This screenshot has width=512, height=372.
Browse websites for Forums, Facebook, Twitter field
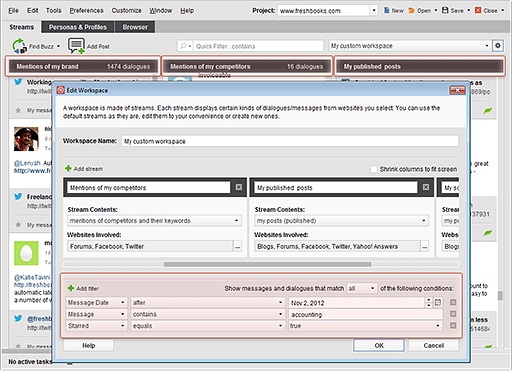pos(237,247)
